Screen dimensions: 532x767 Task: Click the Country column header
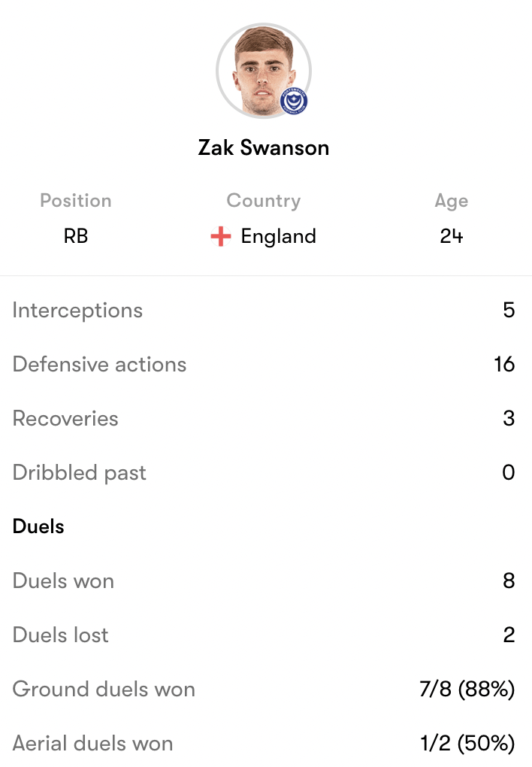[x=264, y=201]
